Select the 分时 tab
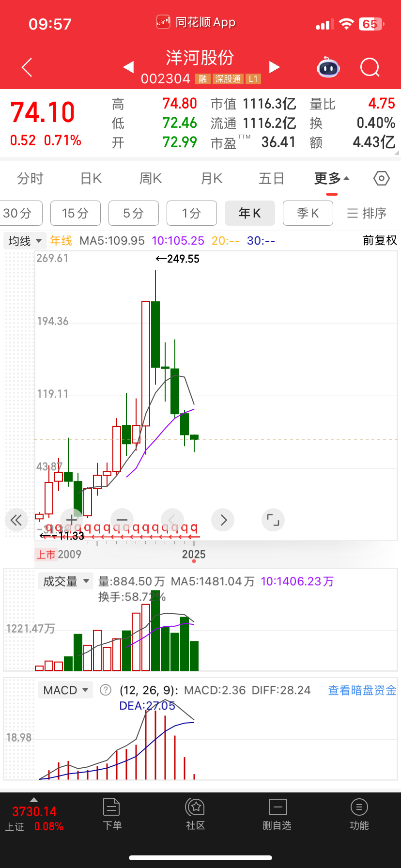The height and width of the screenshot is (868, 401). [30, 178]
